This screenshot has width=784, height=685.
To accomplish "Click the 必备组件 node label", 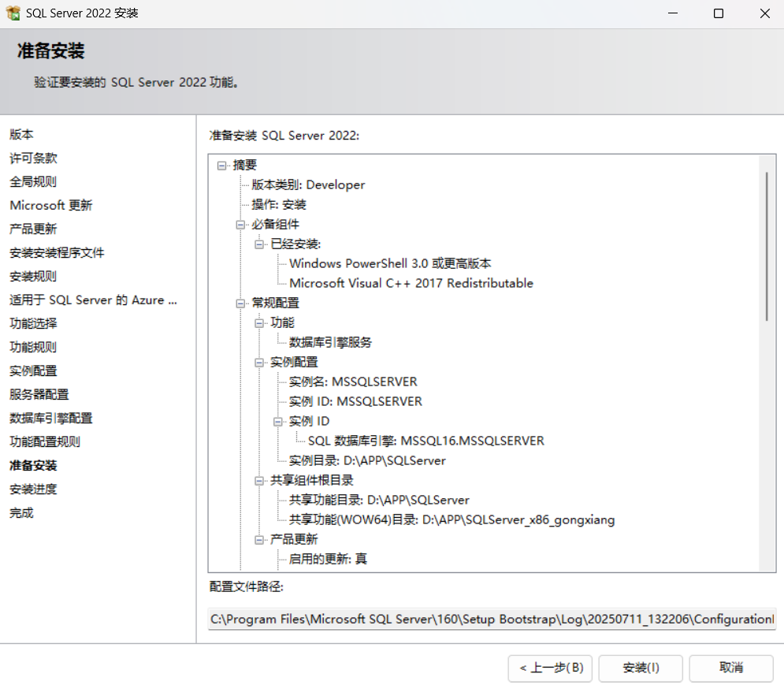I will [x=275, y=225].
